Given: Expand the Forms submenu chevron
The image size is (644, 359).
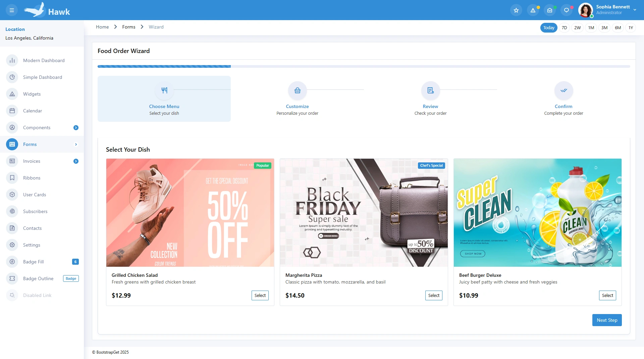Looking at the screenshot, I should [76, 144].
